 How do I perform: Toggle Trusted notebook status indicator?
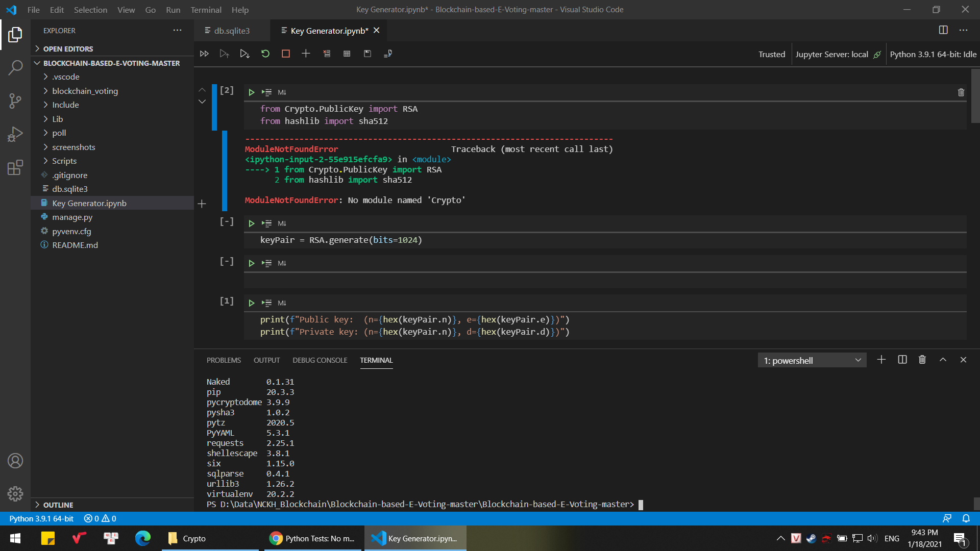771,54
